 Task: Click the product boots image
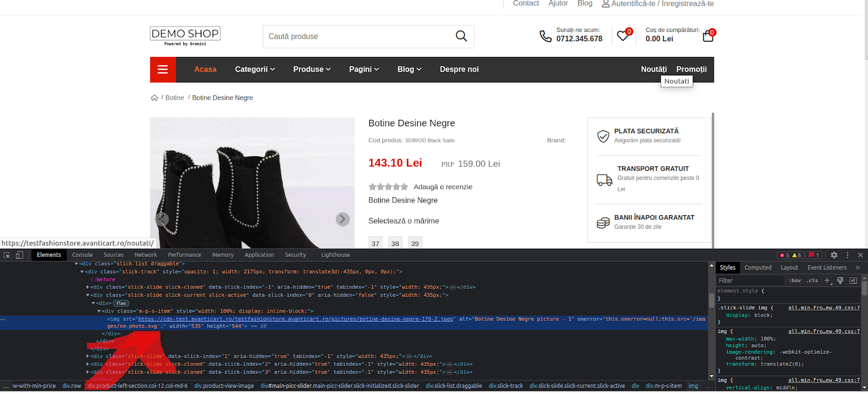pyautogui.click(x=252, y=183)
